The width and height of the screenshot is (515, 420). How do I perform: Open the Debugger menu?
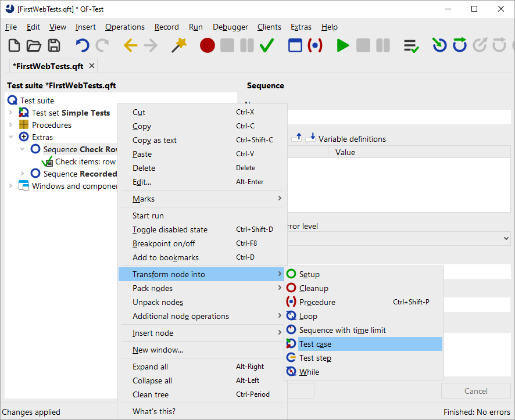[x=230, y=27]
